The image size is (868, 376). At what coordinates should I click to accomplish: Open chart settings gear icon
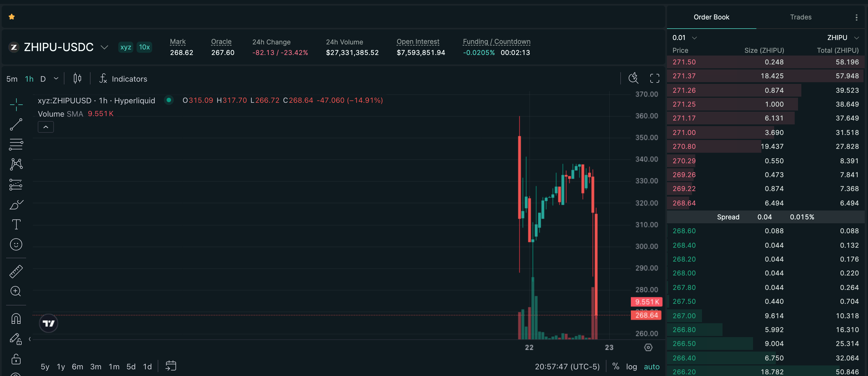coord(648,347)
